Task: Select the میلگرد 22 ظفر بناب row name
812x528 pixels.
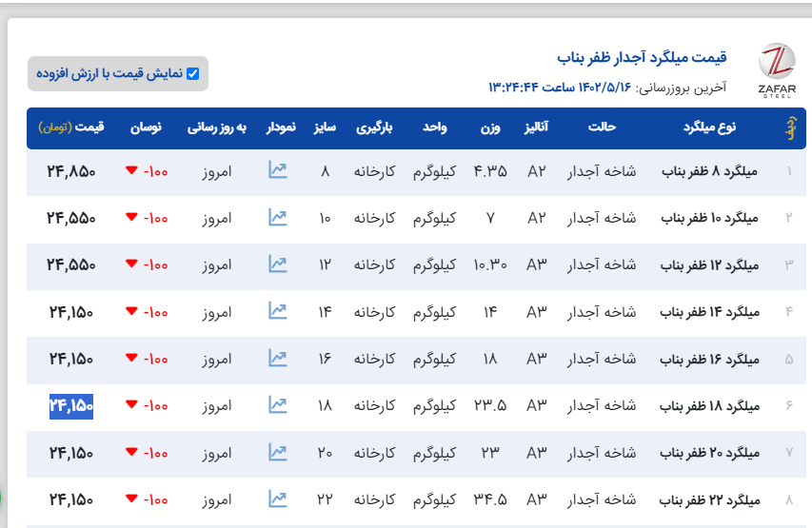Action: 709,499
